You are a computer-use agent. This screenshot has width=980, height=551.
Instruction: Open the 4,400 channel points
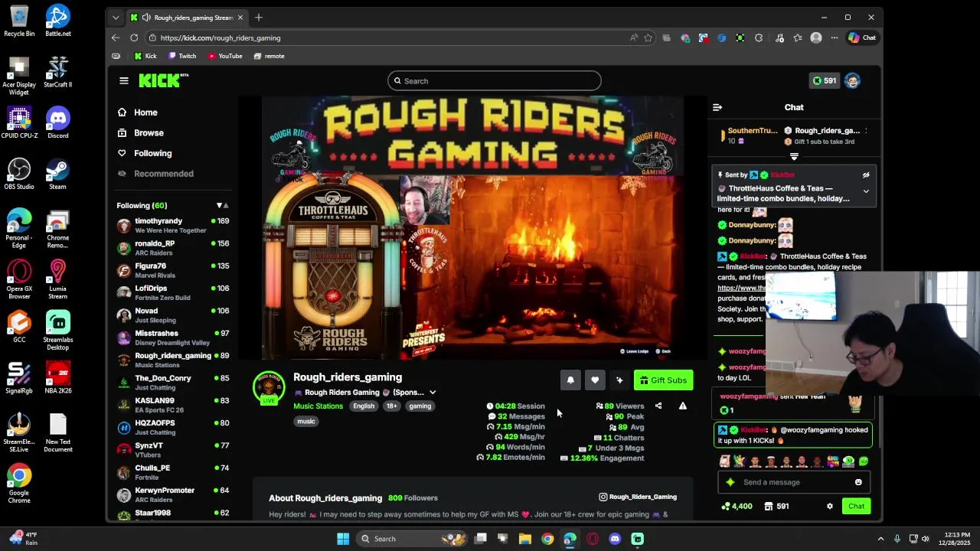coord(737,506)
